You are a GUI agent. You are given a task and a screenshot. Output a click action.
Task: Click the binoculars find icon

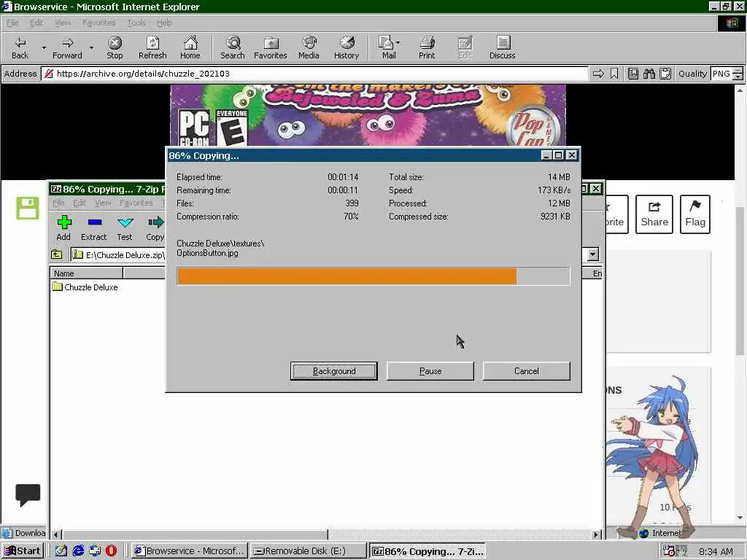[x=649, y=74]
